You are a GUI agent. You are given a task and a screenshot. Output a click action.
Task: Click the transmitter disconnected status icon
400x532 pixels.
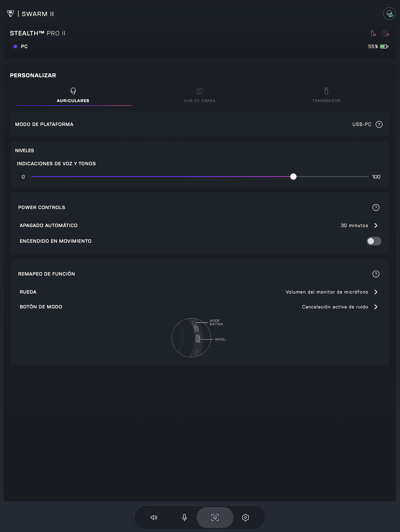[x=373, y=33]
